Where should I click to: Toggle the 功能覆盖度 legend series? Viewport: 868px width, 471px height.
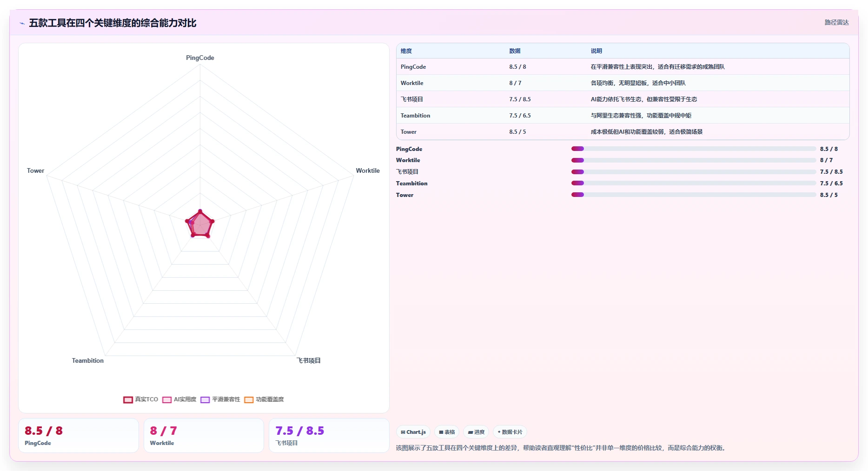click(x=264, y=399)
